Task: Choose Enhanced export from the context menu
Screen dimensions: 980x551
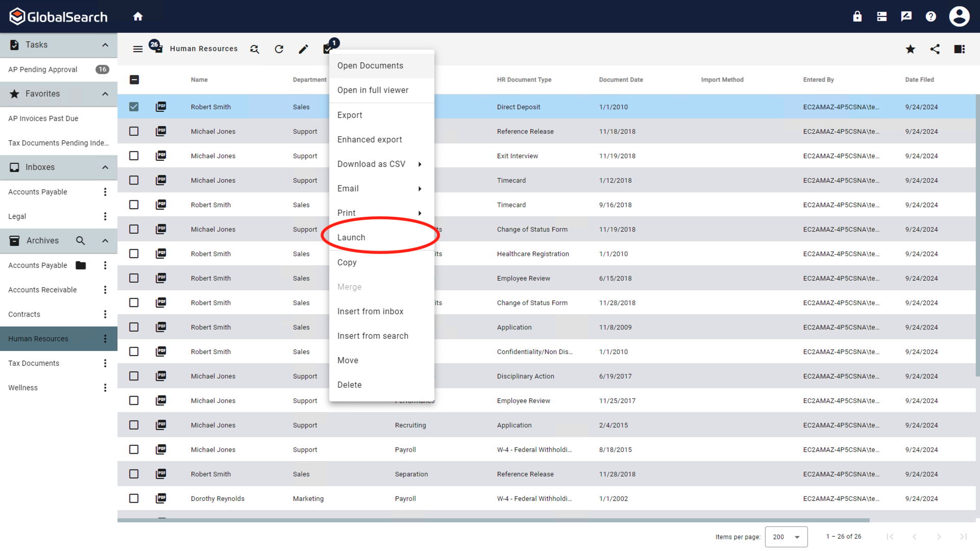Action: [370, 139]
